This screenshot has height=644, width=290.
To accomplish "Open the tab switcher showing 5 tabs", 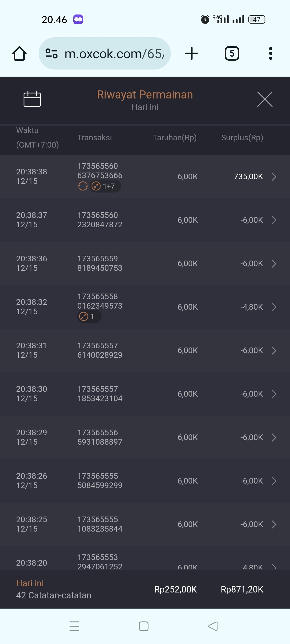I will click(x=232, y=53).
